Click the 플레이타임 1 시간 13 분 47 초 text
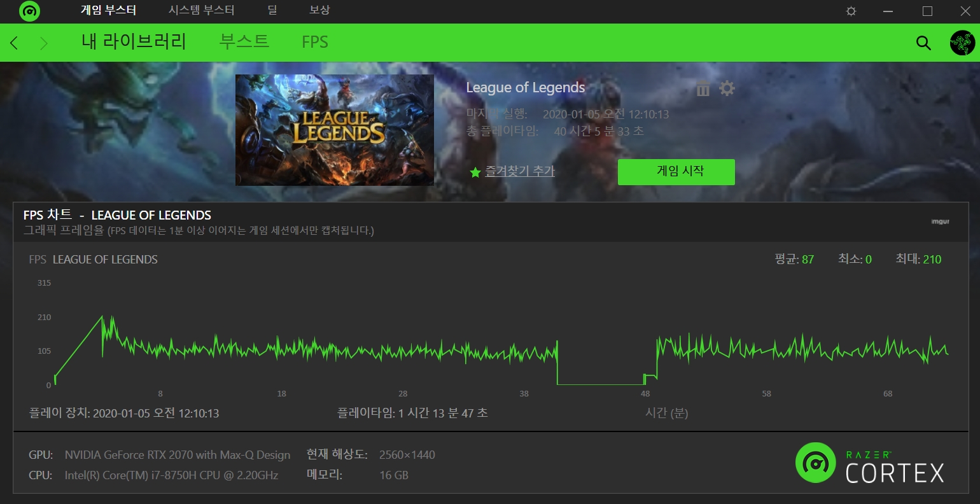The image size is (980, 504). pyautogui.click(x=412, y=413)
